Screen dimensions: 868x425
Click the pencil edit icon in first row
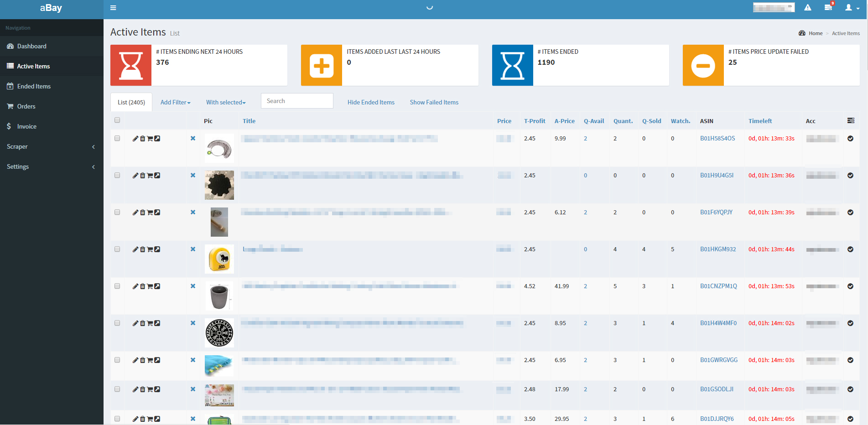(x=135, y=139)
